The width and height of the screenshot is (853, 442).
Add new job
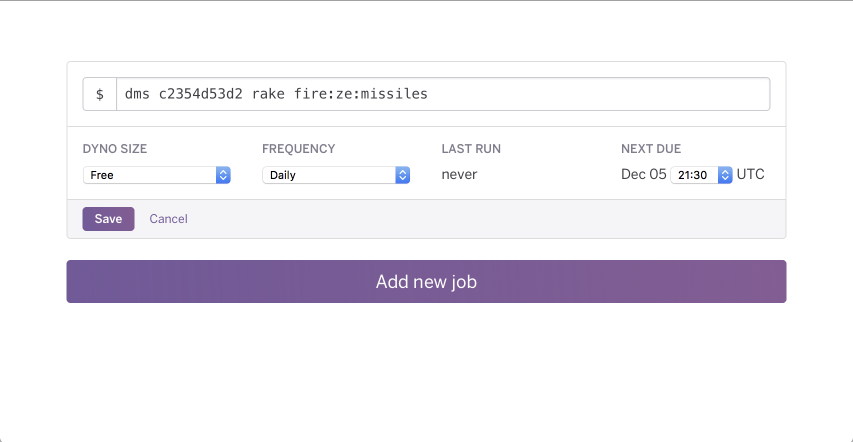click(x=426, y=281)
